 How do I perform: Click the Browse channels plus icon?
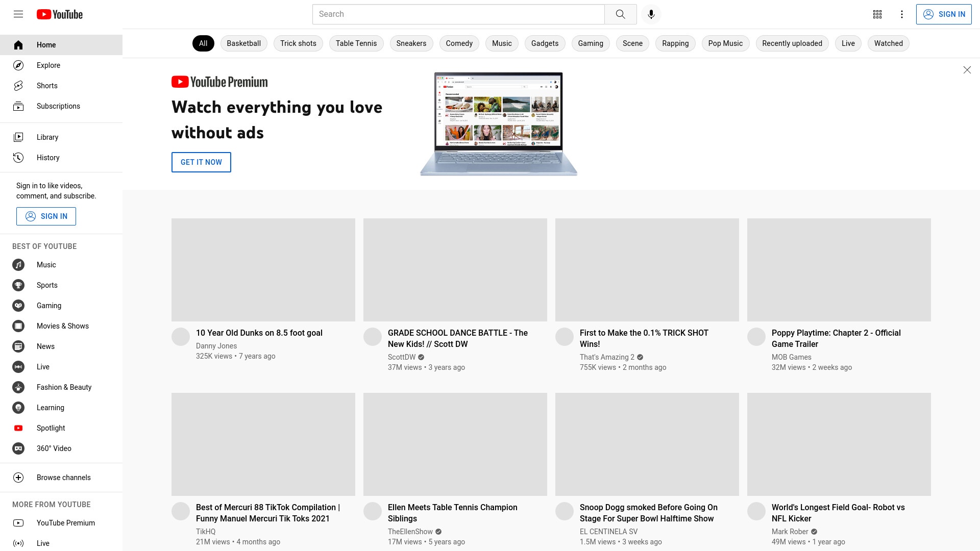click(x=18, y=478)
